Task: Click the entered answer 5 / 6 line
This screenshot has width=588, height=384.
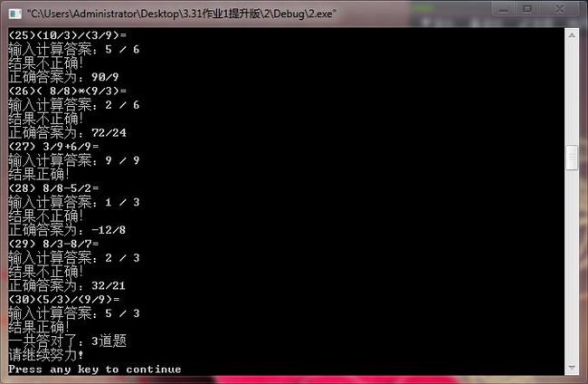Action: (74, 50)
